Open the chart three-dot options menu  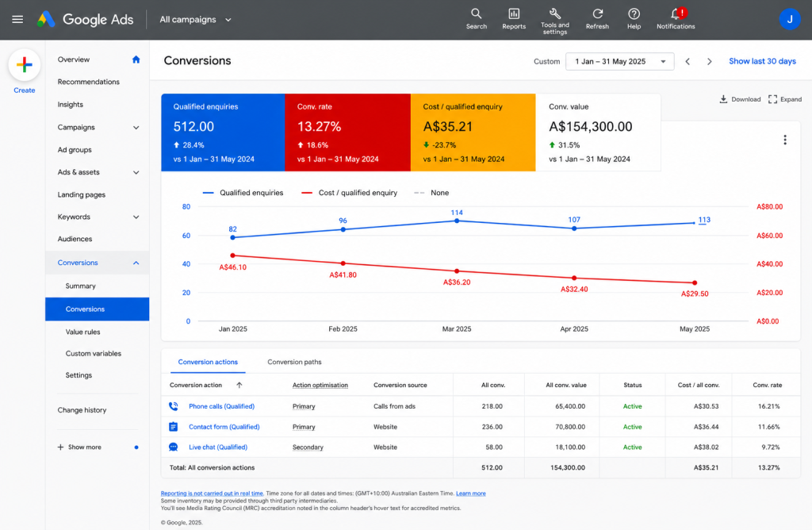point(785,140)
